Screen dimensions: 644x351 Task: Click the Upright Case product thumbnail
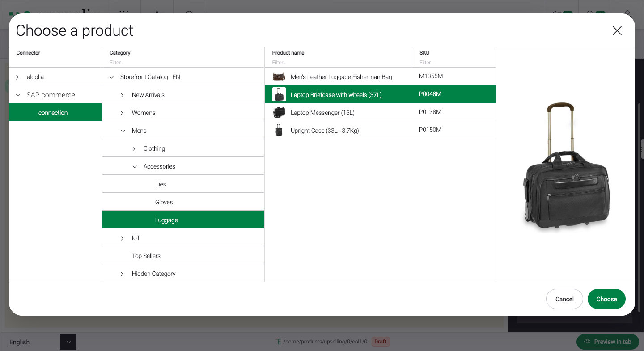point(279,131)
